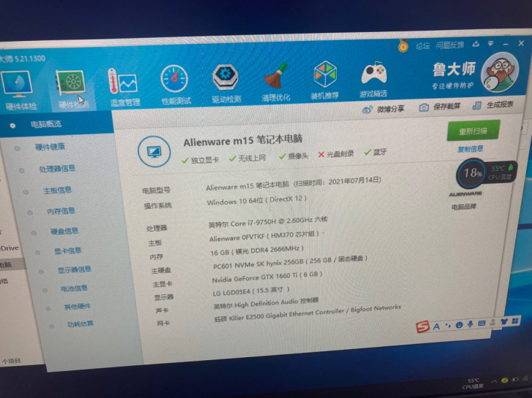
Task: Open 电池信息 sidebar item
Action: click(x=74, y=288)
